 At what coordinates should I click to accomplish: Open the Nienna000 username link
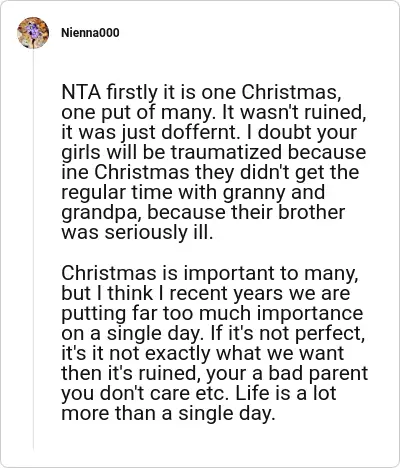click(90, 33)
